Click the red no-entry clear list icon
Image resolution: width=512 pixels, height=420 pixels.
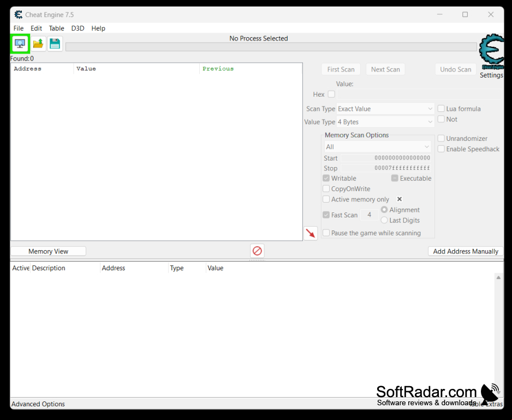click(x=257, y=251)
